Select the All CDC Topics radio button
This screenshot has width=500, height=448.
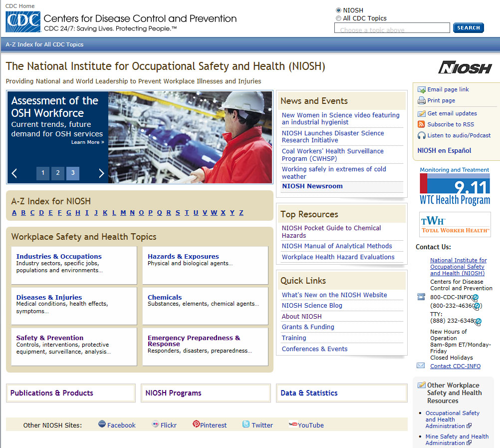click(x=338, y=18)
